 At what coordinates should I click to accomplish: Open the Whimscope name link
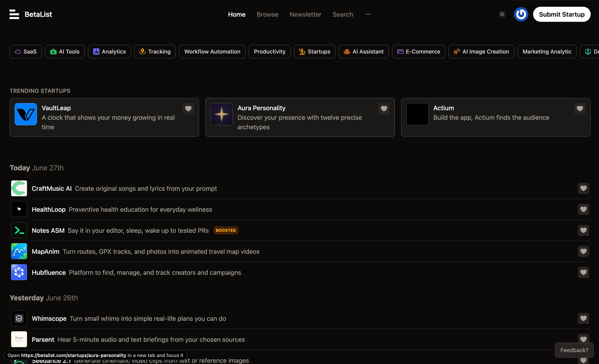pos(49,318)
